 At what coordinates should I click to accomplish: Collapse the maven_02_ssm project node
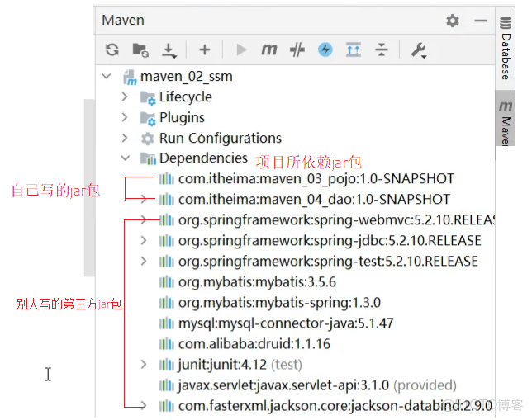point(107,76)
